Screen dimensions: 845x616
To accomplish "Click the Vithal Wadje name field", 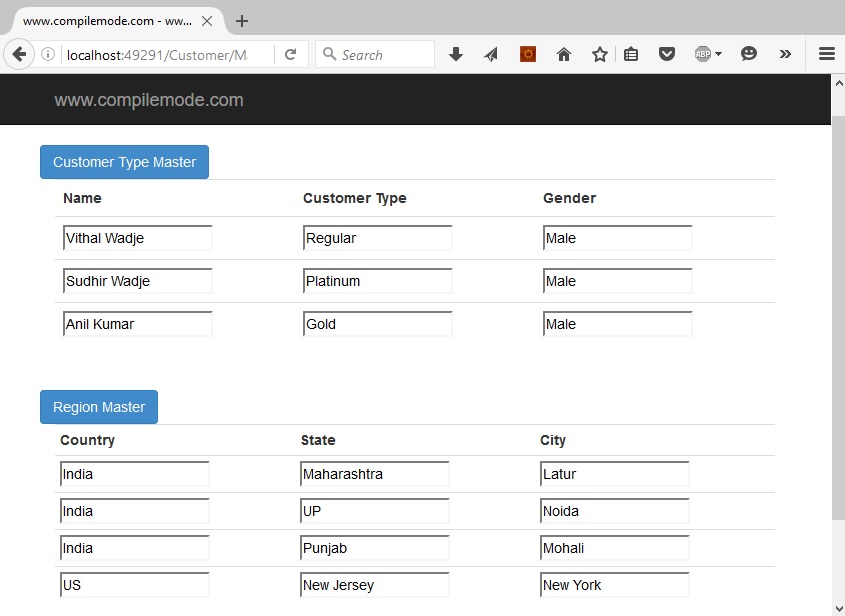I will (138, 238).
